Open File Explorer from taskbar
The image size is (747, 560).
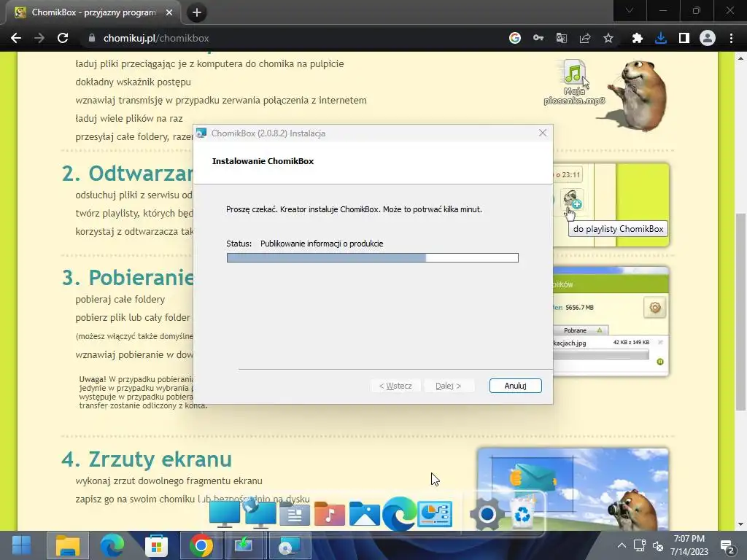click(x=68, y=545)
